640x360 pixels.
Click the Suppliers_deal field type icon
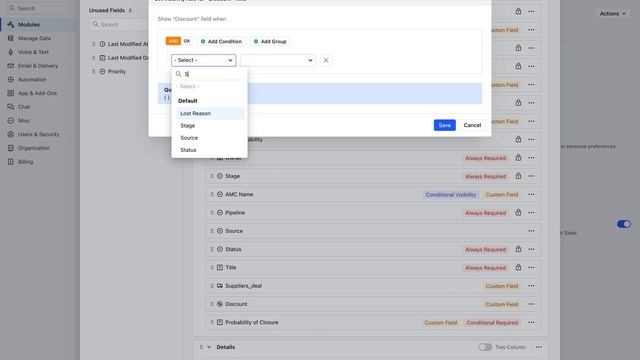(220, 286)
